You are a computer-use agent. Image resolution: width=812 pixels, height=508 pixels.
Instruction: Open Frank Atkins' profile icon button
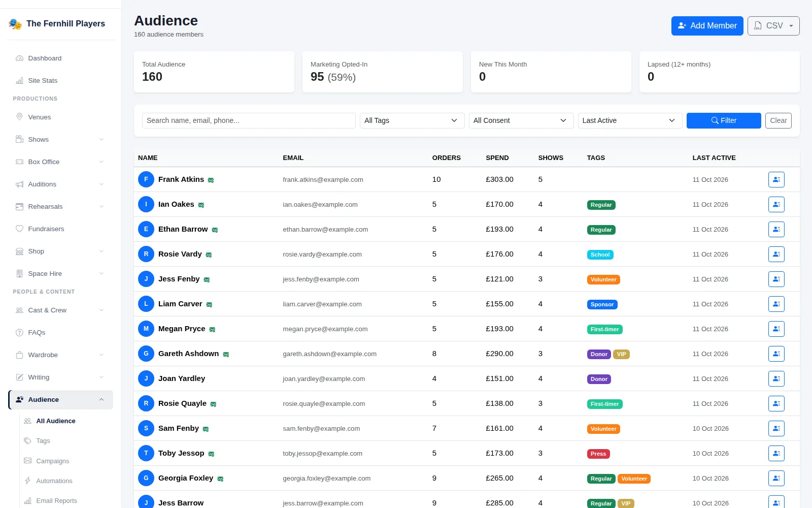[x=776, y=179]
